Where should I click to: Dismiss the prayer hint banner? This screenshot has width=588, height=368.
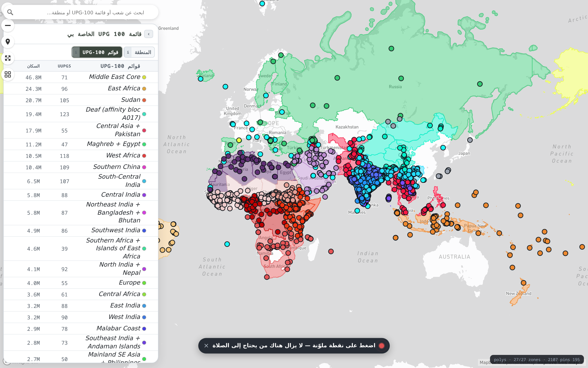(x=206, y=346)
